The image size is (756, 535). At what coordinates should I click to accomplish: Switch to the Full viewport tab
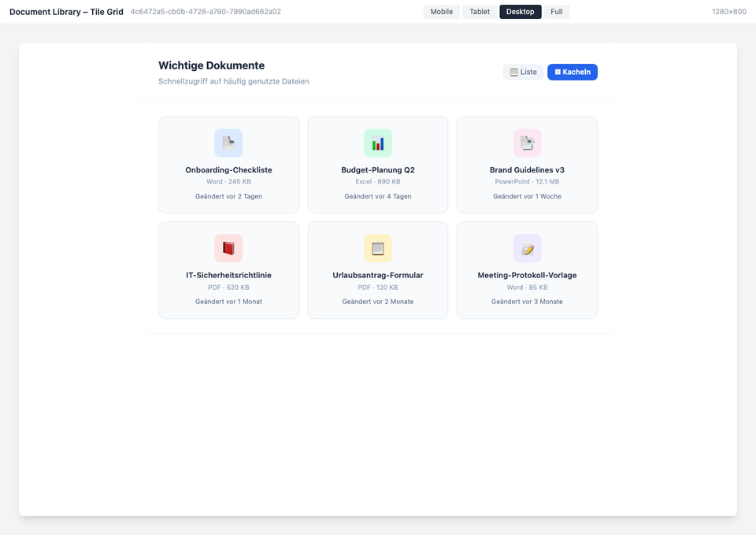point(557,12)
